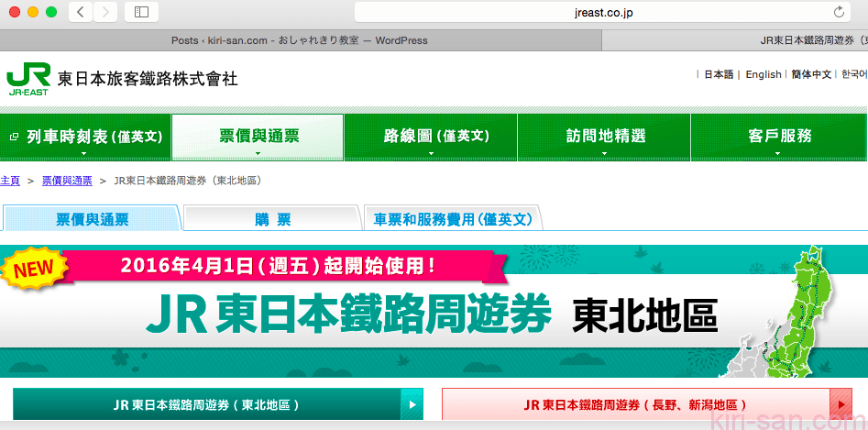Click the 票價與通票 breadcrumb link
This screenshot has height=430, width=868.
[68, 181]
